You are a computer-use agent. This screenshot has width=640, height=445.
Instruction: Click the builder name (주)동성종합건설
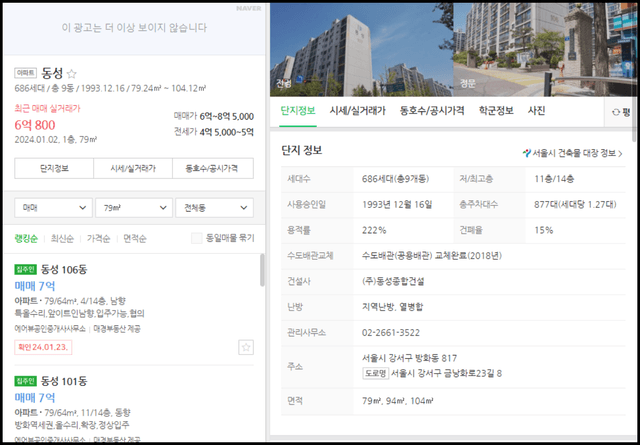(x=393, y=281)
